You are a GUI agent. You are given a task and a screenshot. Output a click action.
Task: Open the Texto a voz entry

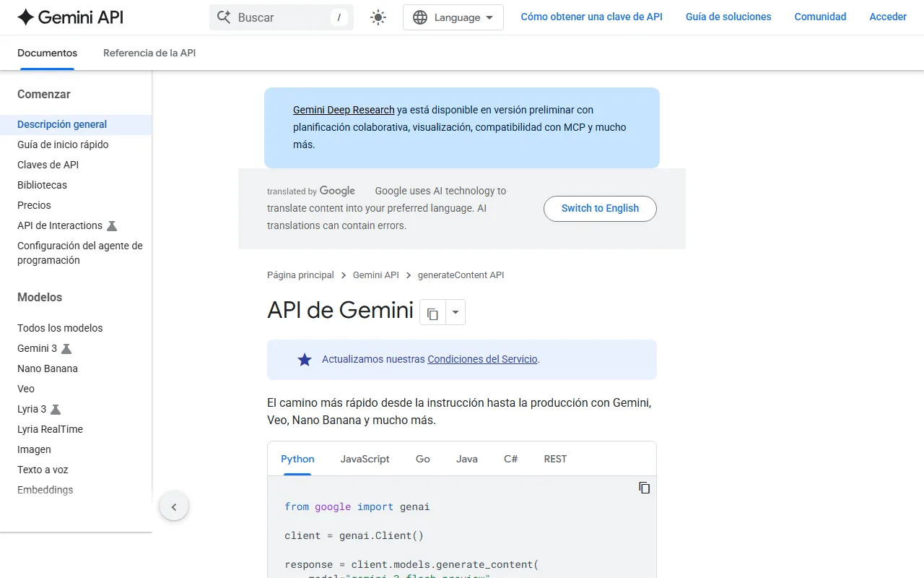point(43,470)
